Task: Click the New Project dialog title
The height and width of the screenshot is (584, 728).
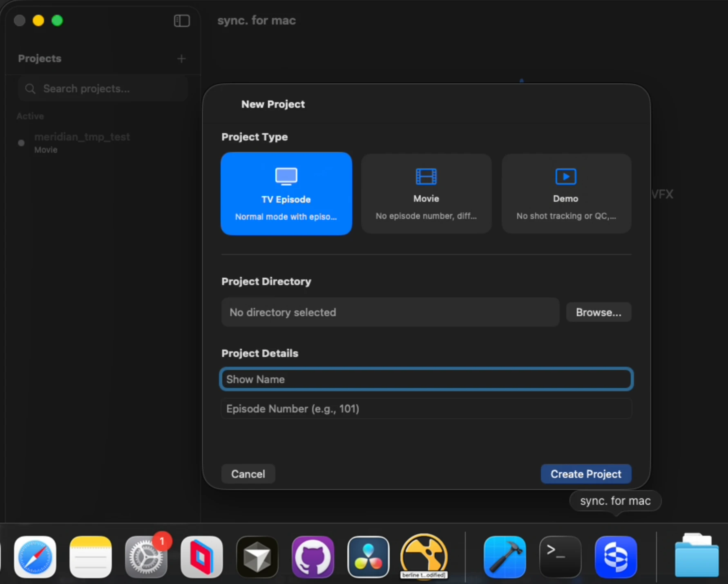Action: [x=273, y=105]
